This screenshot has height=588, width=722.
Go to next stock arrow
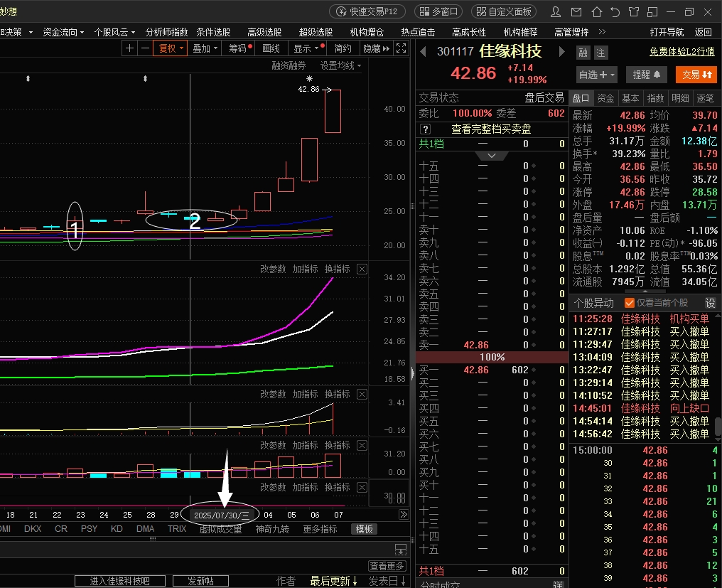click(561, 52)
